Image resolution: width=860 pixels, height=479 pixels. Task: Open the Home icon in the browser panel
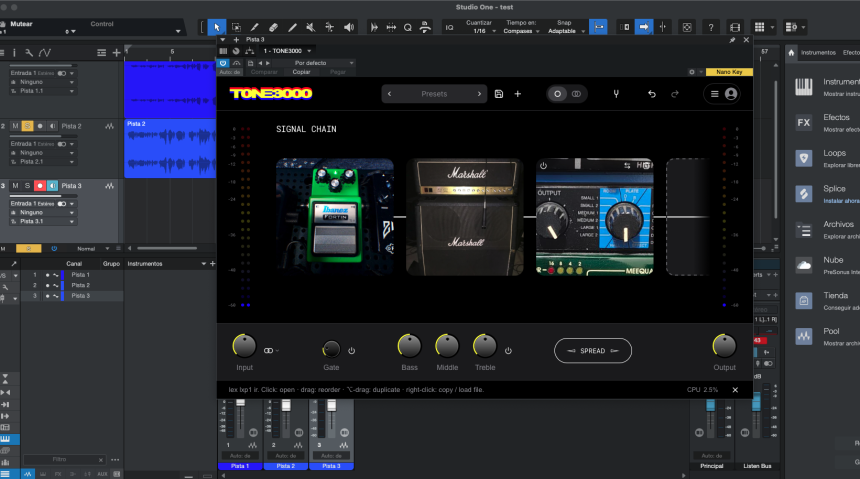coord(791,53)
